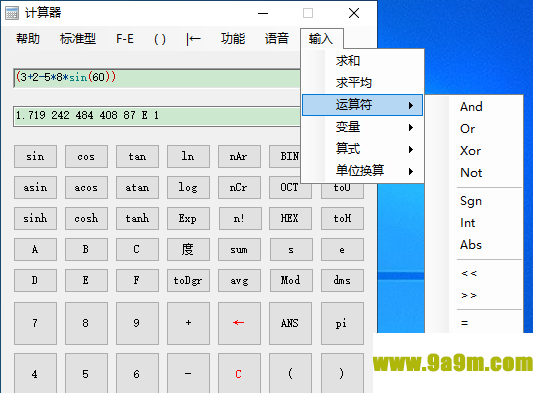The height and width of the screenshot is (393, 533).
Task: Click the dms button
Action: (342, 280)
